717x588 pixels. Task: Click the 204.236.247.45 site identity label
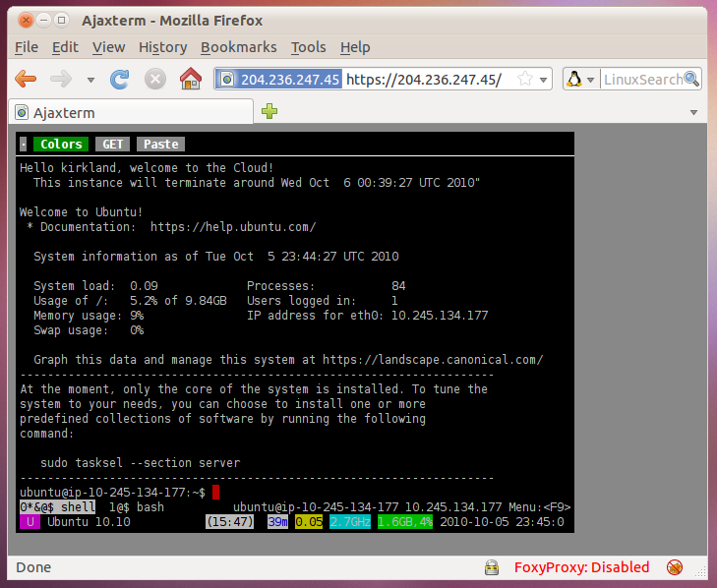point(290,80)
